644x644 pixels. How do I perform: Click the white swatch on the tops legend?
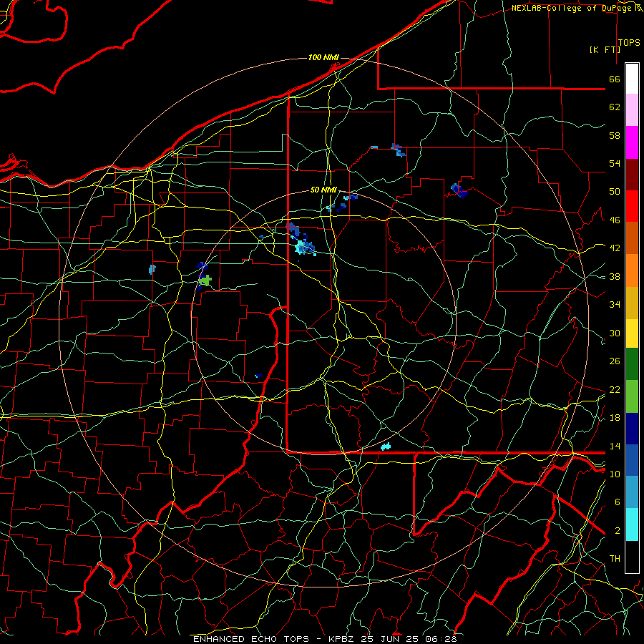[632, 79]
